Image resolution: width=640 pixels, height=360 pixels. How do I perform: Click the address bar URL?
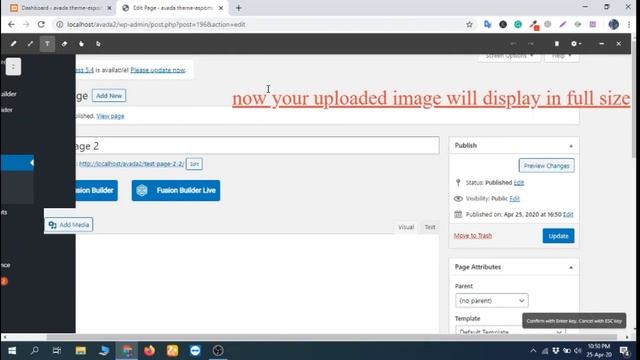(156, 24)
